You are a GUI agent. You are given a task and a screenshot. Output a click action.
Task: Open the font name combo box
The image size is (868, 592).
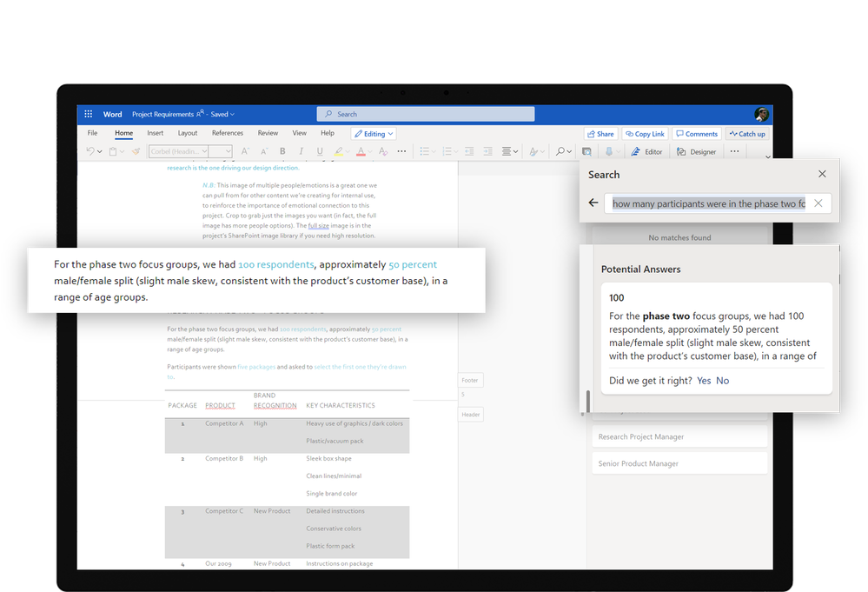tap(178, 151)
